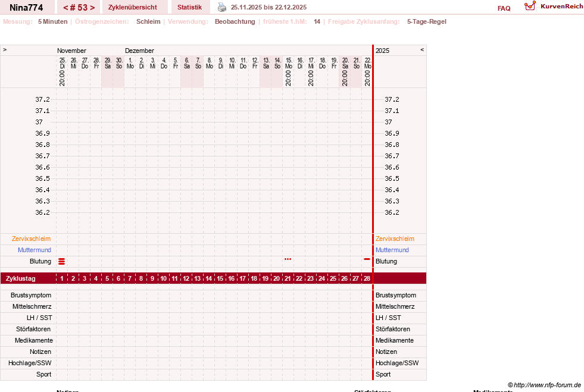Select cycle day 7 in Zyklustag row

pos(130,278)
